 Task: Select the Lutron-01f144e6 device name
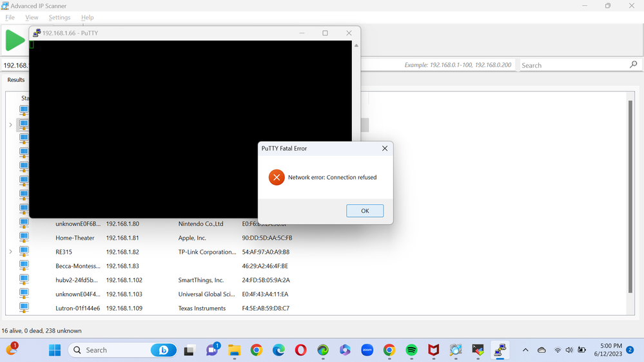click(x=77, y=309)
